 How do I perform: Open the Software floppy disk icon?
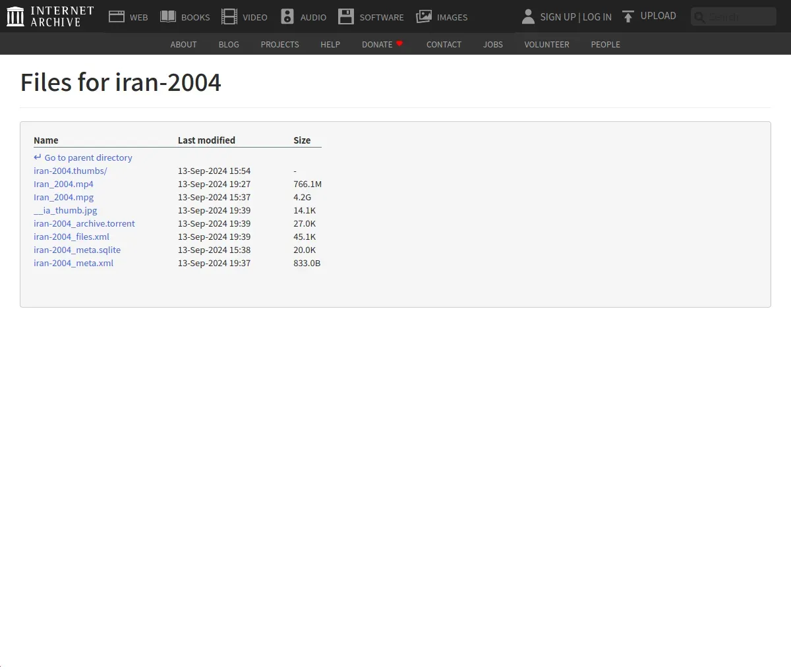click(x=346, y=16)
